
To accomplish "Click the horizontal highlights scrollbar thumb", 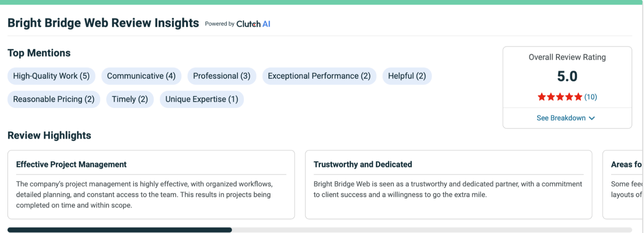I will (x=119, y=230).
